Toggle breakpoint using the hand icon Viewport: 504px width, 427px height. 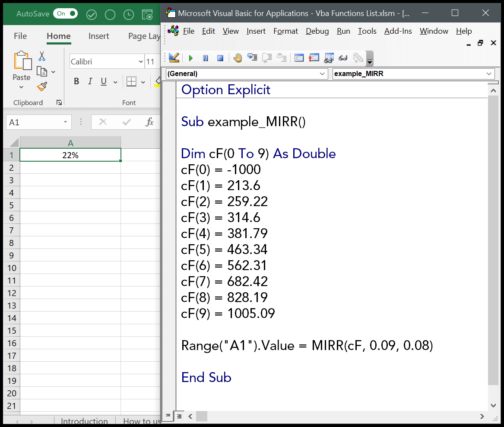[x=238, y=58]
